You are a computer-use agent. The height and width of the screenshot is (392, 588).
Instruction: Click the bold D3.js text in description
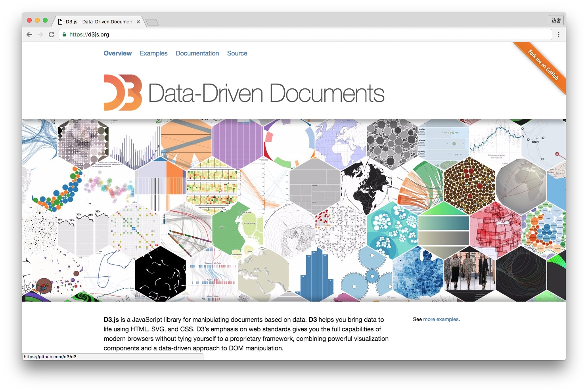click(111, 319)
